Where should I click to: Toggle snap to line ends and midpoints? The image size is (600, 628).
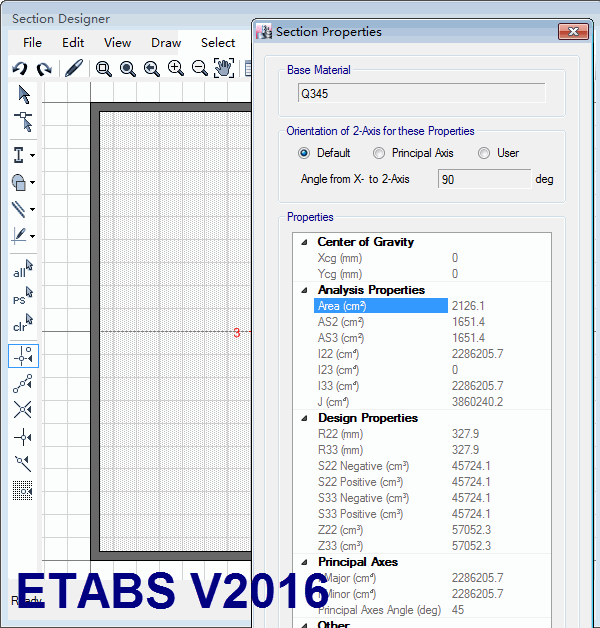coord(23,383)
